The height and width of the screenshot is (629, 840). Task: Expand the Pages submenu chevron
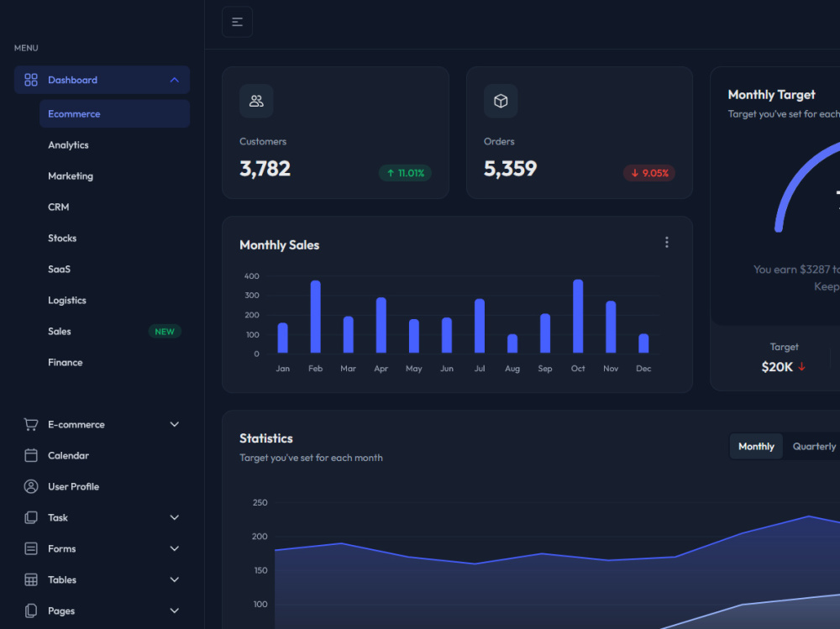[174, 611]
